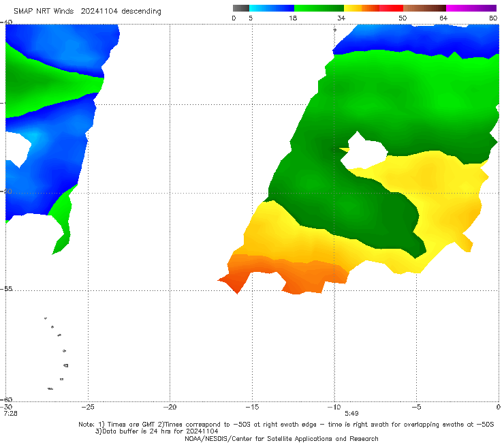
Task: Click the latitude axis label '-55'
Action: (6, 289)
